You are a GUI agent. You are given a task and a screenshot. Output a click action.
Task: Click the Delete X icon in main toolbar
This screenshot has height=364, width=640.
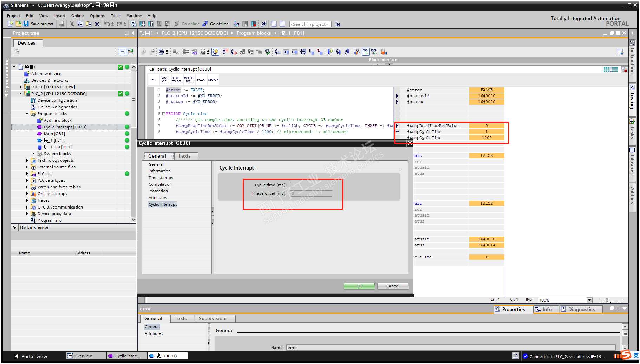(97, 24)
